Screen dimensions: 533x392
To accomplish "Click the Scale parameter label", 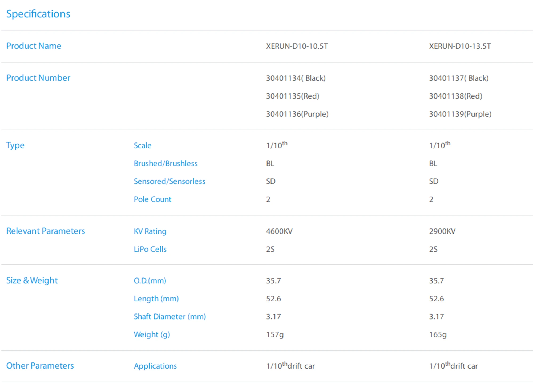I will coord(143,145).
